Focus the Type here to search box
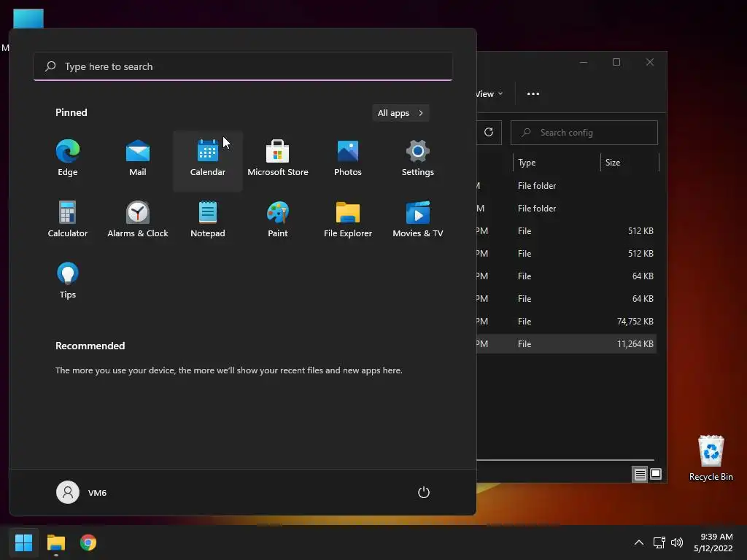 click(x=243, y=66)
